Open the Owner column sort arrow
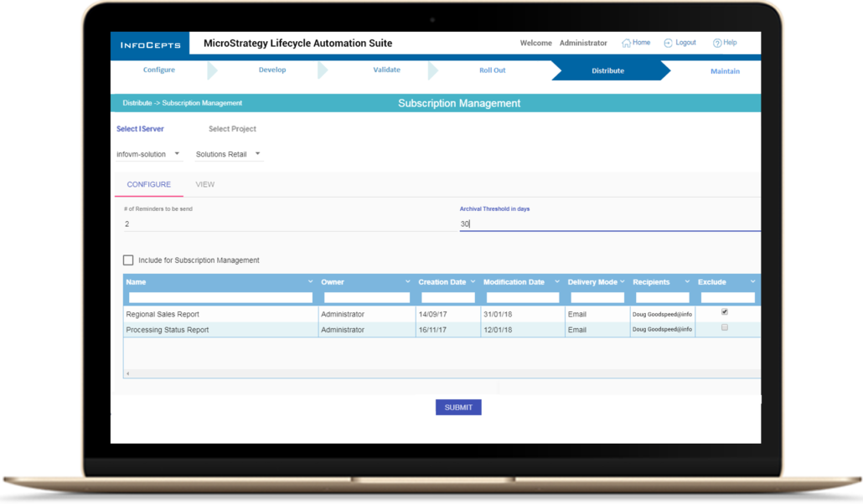Image resolution: width=863 pixels, height=504 pixels. pyautogui.click(x=408, y=282)
